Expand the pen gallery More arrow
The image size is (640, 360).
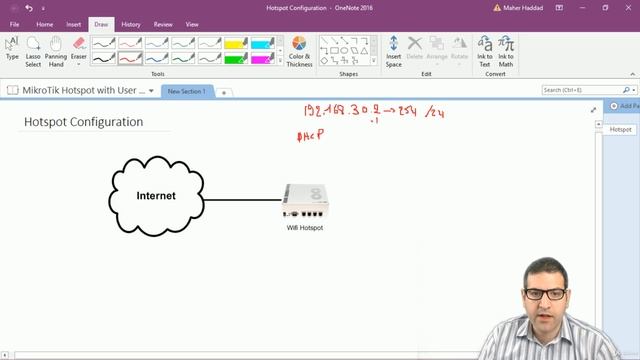pyautogui.click(x=280, y=61)
